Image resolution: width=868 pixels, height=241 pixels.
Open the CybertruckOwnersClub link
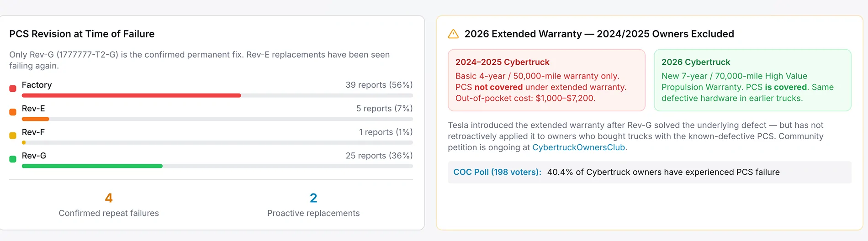tap(578, 147)
